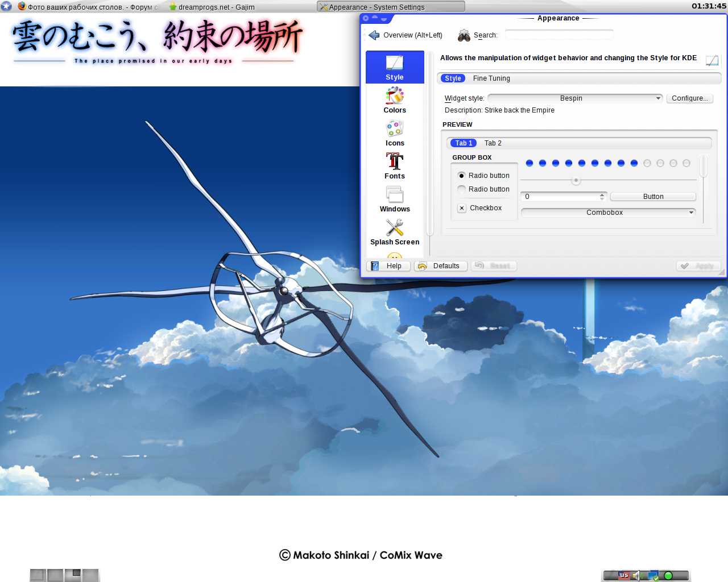Viewport: 728px width, 582px height.
Task: Switch to the Fine Tuning tab
Action: tap(491, 78)
